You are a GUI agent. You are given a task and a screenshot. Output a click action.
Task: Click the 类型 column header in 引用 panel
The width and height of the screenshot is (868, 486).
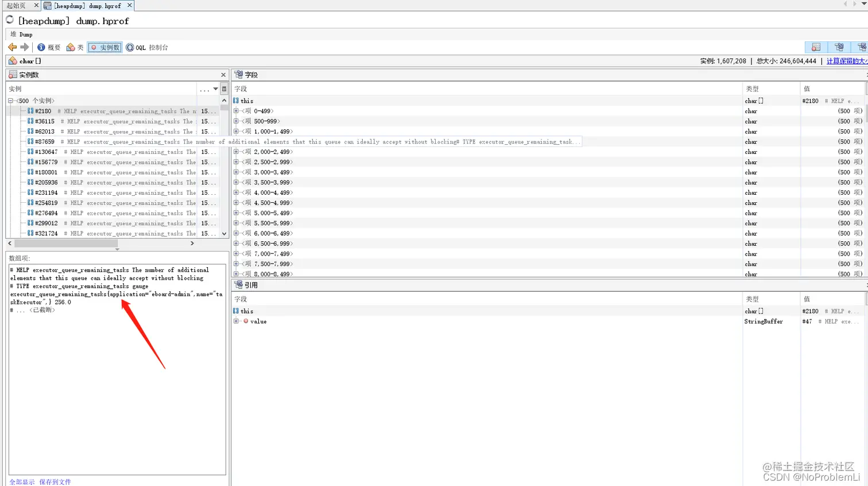point(772,299)
